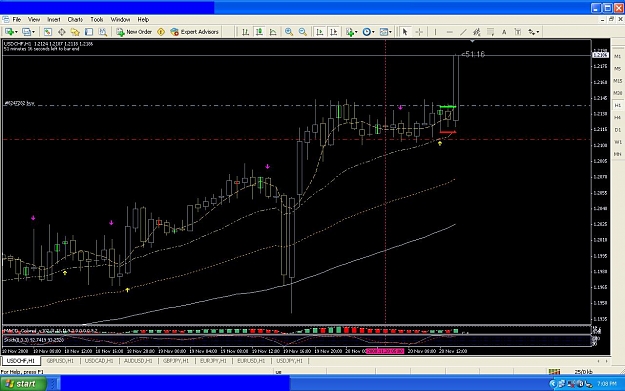Viewport: 625px width, 391px height.
Task: Select the Crosshair tool
Action: (419, 32)
